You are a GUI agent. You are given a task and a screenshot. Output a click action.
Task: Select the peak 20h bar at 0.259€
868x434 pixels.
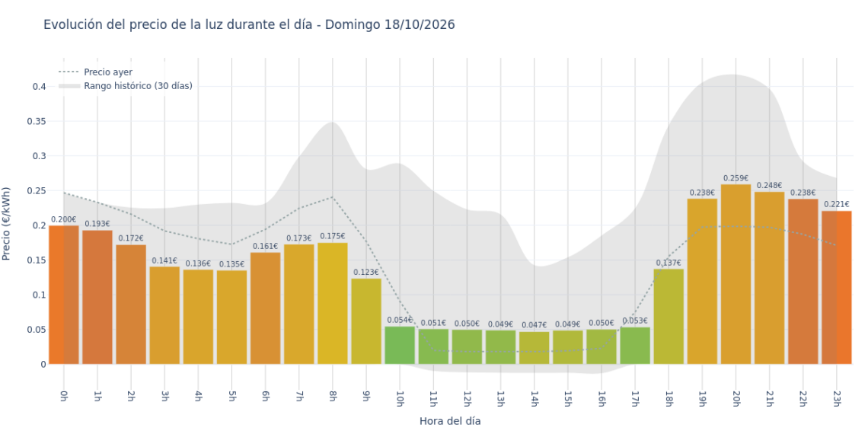(x=736, y=274)
